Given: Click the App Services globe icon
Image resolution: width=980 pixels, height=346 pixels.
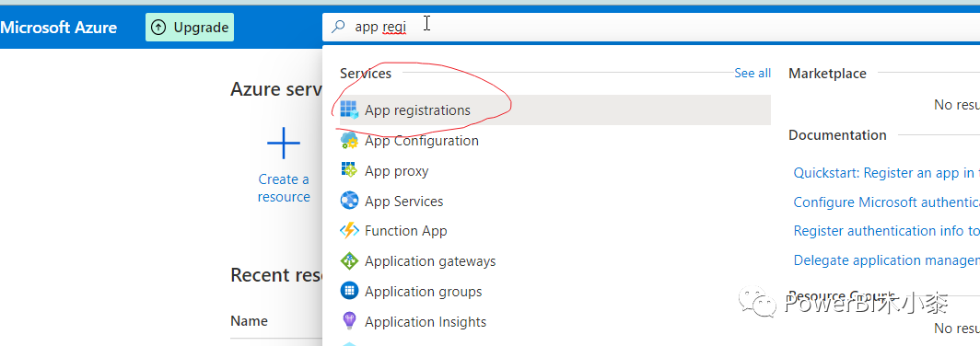Looking at the screenshot, I should pyautogui.click(x=349, y=202).
